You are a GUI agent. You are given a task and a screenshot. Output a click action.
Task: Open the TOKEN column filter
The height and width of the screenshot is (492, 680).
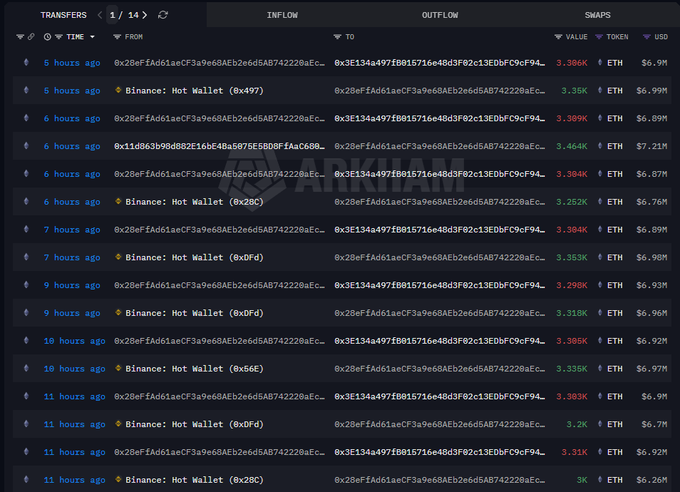tap(599, 37)
